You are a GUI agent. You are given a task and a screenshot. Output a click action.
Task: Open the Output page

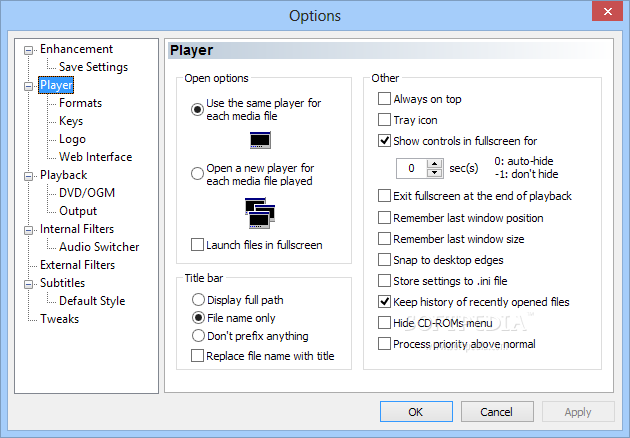pos(78,211)
